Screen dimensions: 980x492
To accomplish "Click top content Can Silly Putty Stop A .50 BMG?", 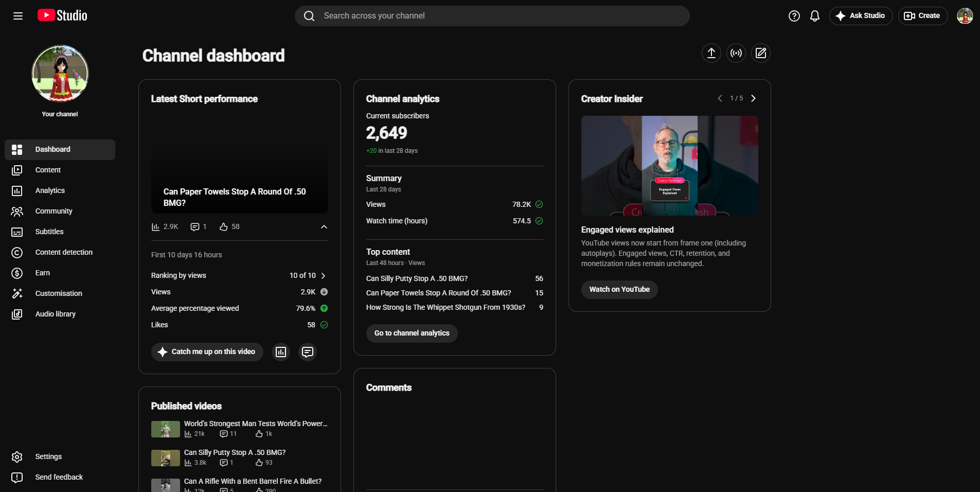I will (417, 278).
